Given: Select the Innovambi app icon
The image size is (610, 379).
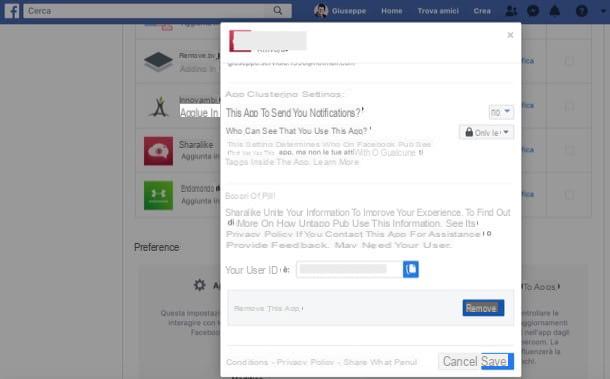Looking at the screenshot, I should pos(159,106).
